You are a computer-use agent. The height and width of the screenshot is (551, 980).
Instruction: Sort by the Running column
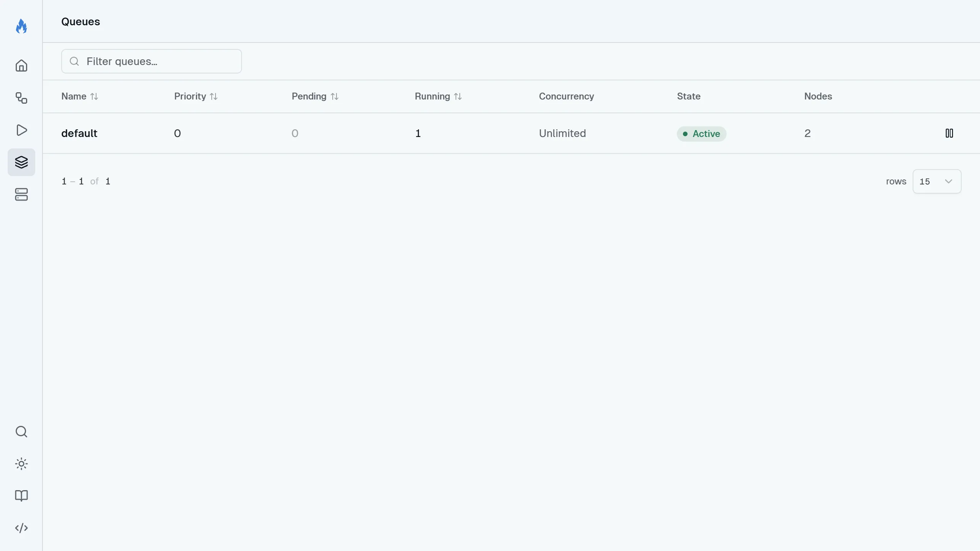coord(438,96)
